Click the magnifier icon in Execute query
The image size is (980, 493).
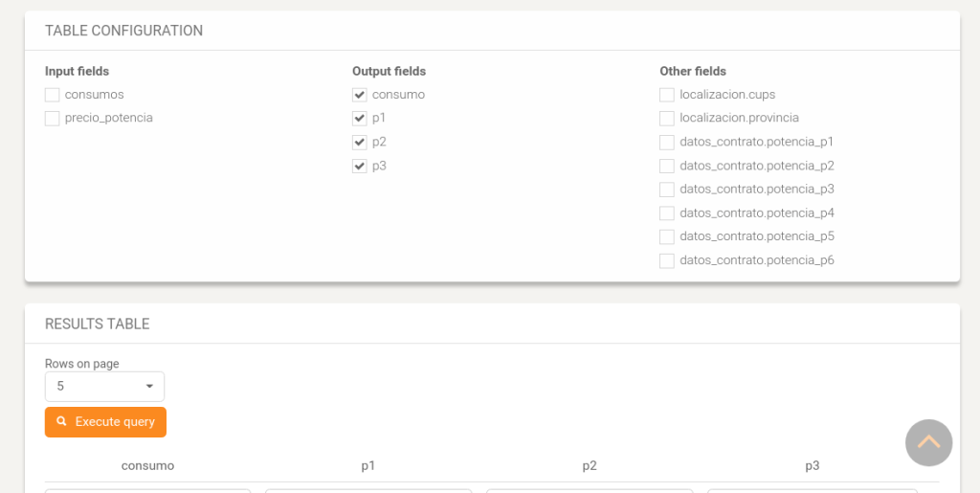point(61,422)
